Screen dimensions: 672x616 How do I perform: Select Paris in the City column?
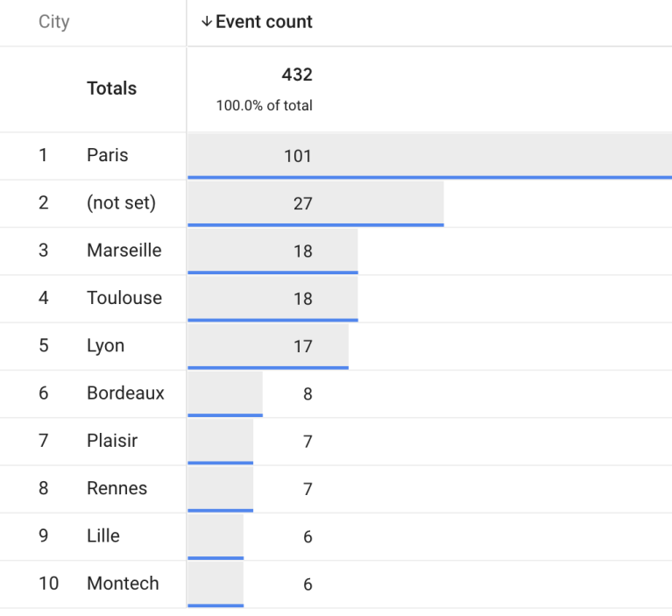107,155
